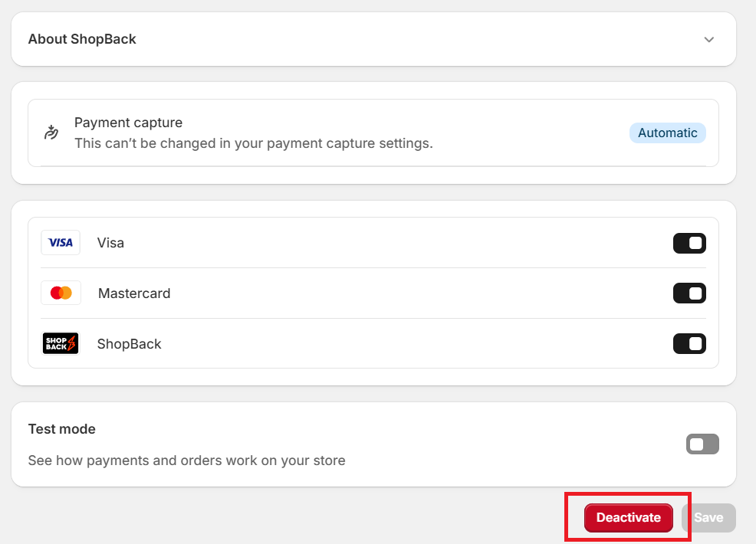This screenshot has height=544, width=756.
Task: Expand the About ShopBack section chevron
Action: (x=708, y=40)
